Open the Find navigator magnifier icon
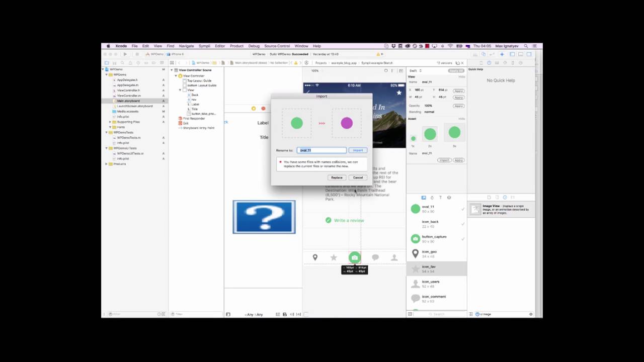The width and height of the screenshot is (644, 362). coord(122,63)
